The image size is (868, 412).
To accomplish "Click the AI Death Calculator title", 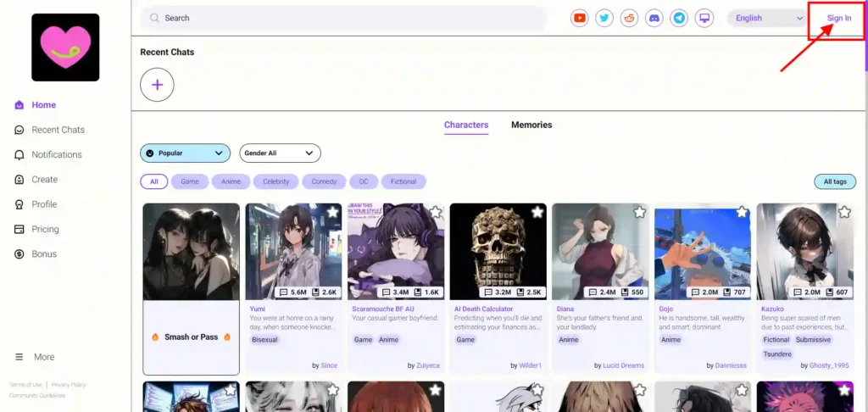I will pyautogui.click(x=484, y=309).
